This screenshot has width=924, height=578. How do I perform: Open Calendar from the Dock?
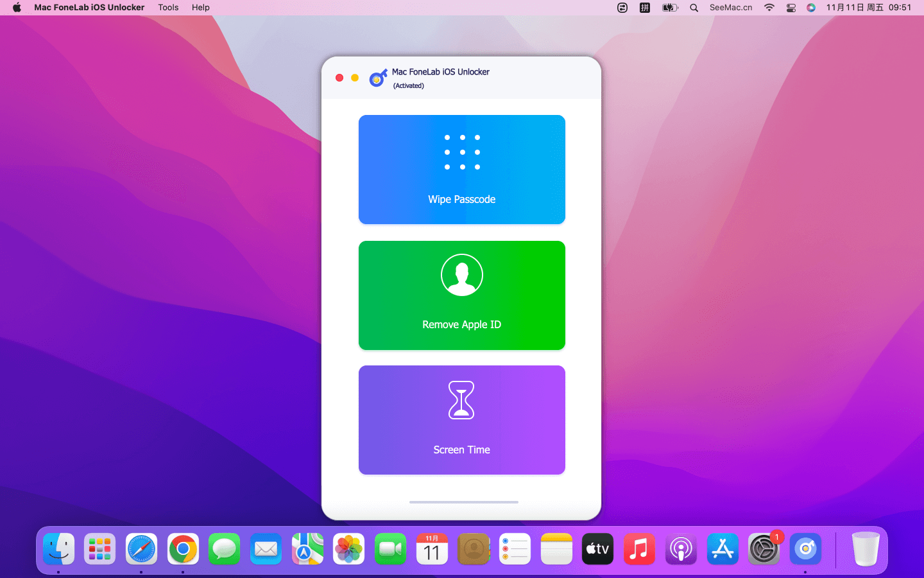(x=432, y=549)
